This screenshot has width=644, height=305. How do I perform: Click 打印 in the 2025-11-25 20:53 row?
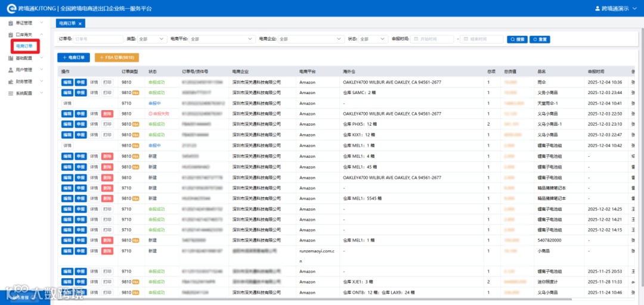point(107,271)
